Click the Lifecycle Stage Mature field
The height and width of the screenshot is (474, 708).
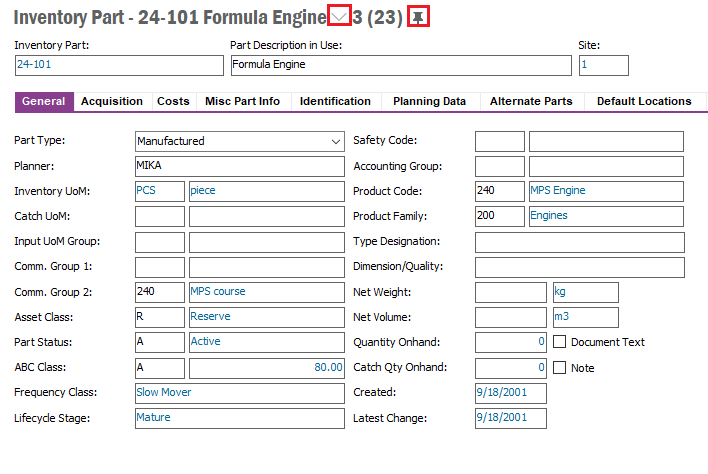pyautogui.click(x=239, y=418)
